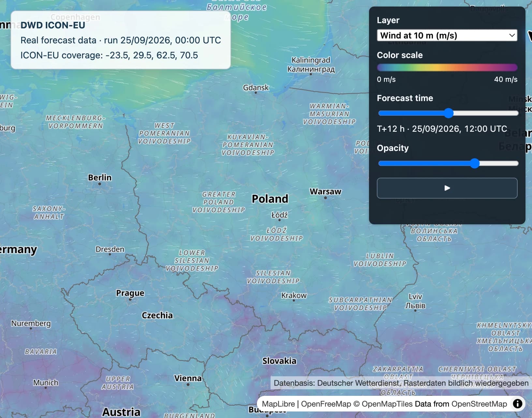Click the Łódź city label on the map
The width and height of the screenshot is (532, 418).
click(x=280, y=215)
